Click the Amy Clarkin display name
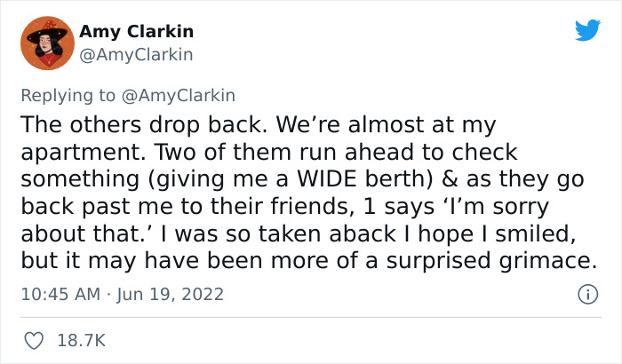Screen dimensions: 622x364 [137, 31]
